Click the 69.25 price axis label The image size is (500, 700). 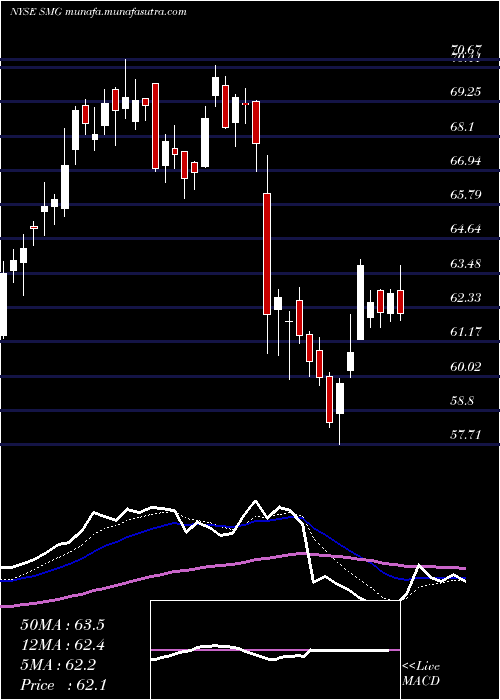466,92
